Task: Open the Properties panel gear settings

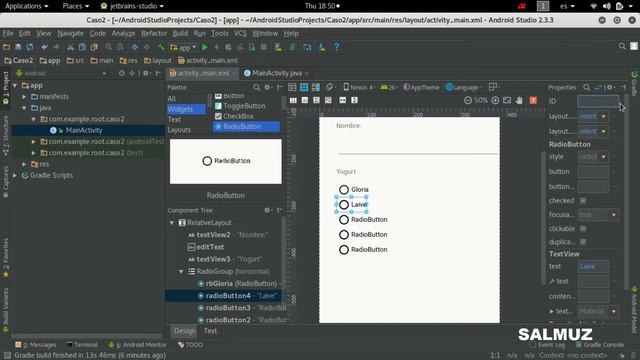Action: click(x=610, y=87)
